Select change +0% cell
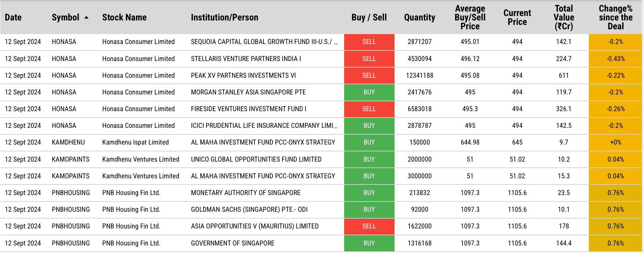The height and width of the screenshot is (253, 644). click(615, 142)
